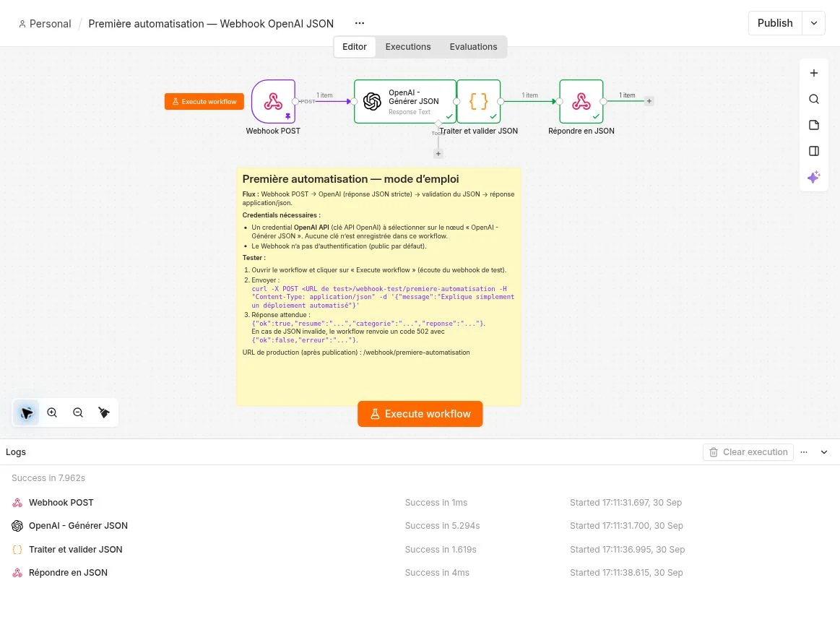Clear execution in the Logs panel
The image size is (840, 640).
[748, 452]
